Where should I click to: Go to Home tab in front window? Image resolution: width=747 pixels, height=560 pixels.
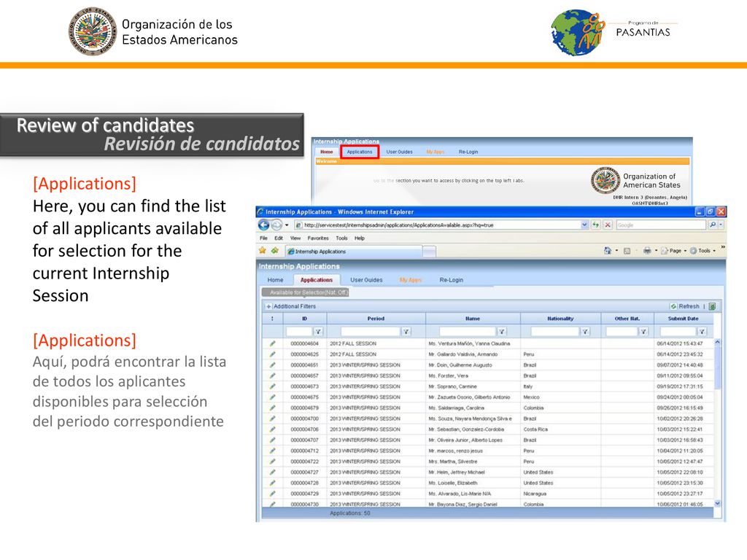click(x=275, y=280)
